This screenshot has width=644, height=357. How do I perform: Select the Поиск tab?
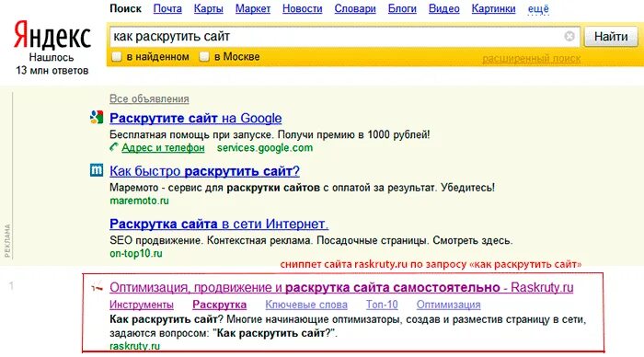coord(125,8)
